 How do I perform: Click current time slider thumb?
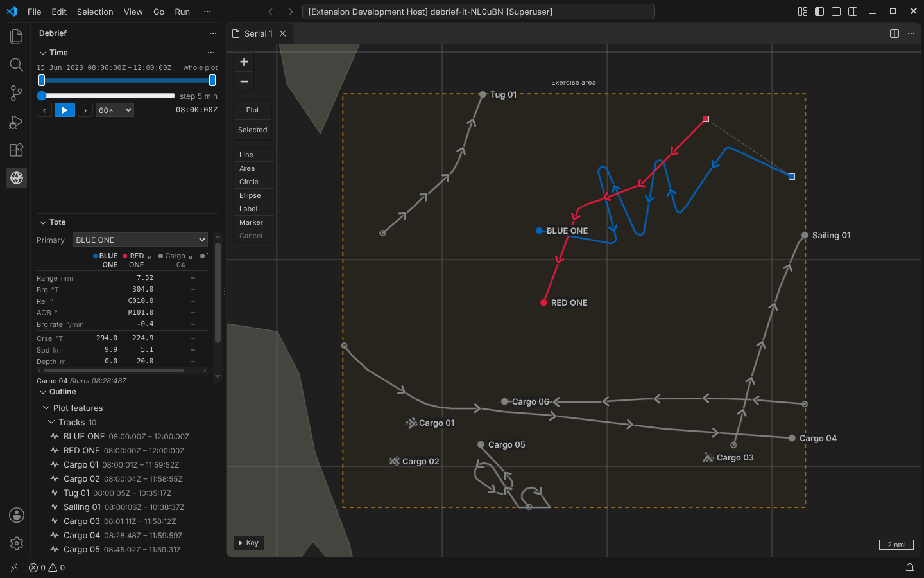42,96
